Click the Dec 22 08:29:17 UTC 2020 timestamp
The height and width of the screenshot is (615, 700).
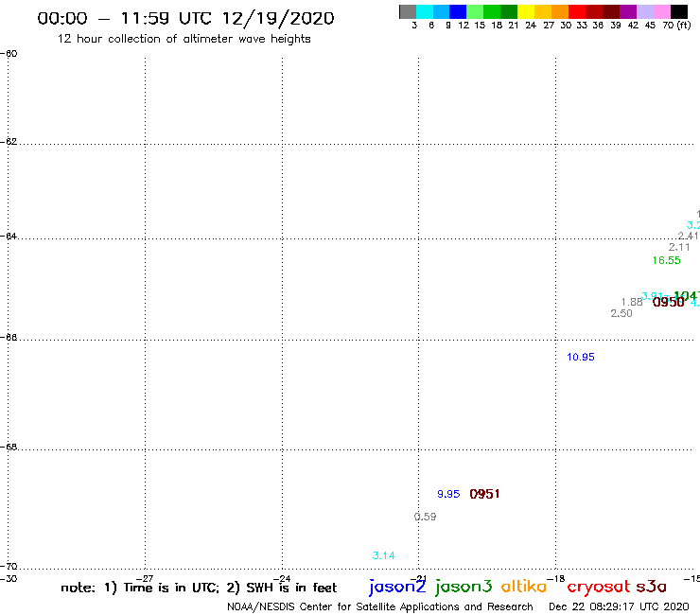pyautogui.click(x=619, y=606)
